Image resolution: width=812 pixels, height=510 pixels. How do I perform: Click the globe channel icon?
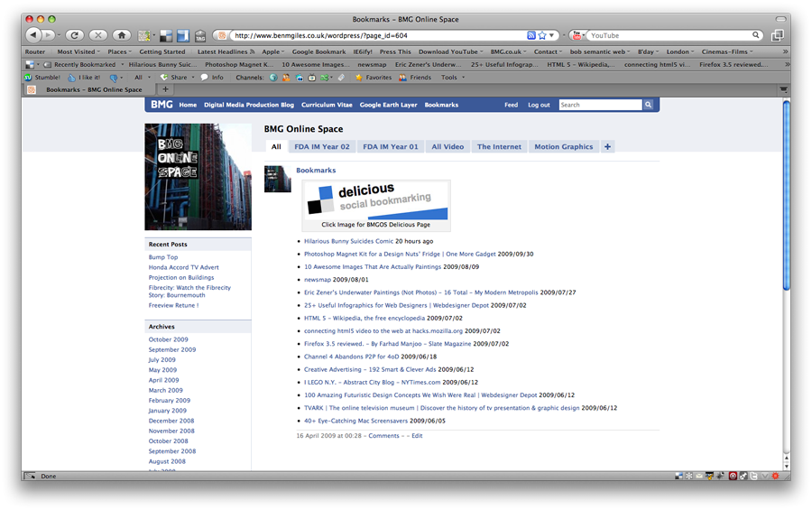(x=273, y=78)
